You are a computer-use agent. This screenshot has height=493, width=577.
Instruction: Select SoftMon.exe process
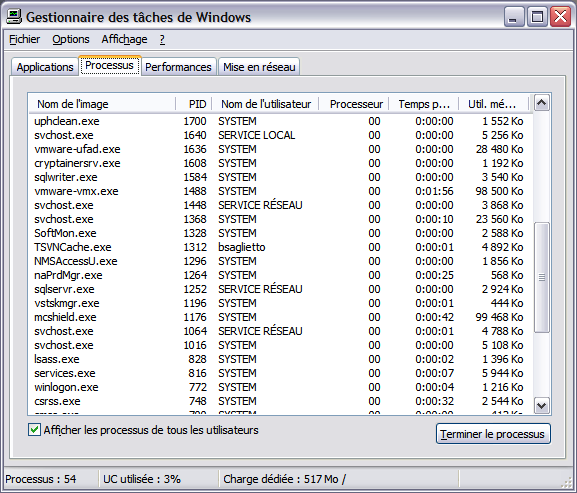coord(280,233)
